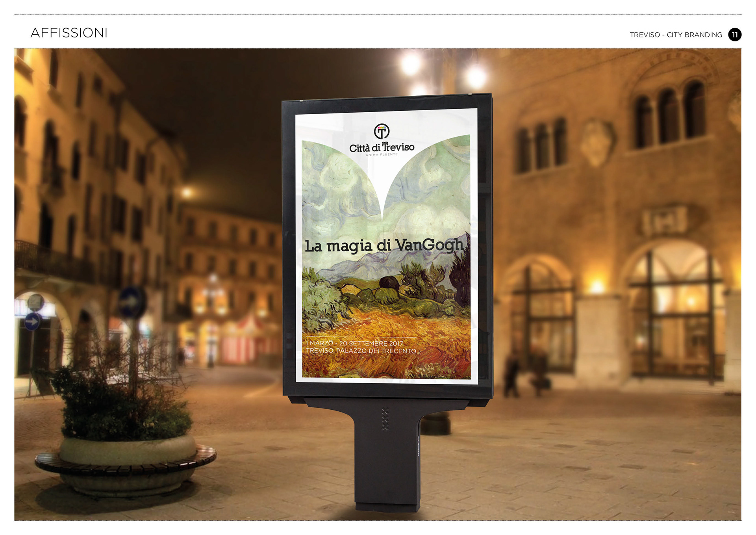Click the Città di Treviso wordmark
The height and width of the screenshot is (535, 756).
[x=382, y=147]
